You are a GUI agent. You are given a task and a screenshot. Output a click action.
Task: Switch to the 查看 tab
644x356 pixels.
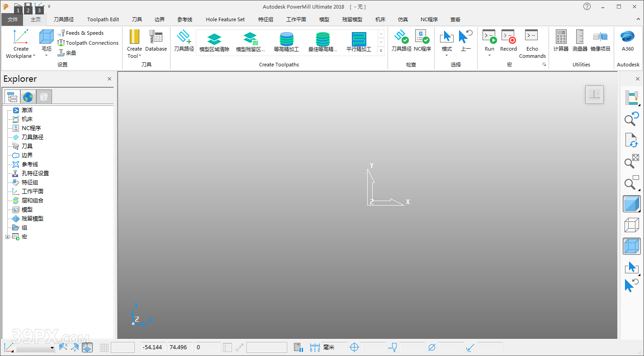point(455,19)
